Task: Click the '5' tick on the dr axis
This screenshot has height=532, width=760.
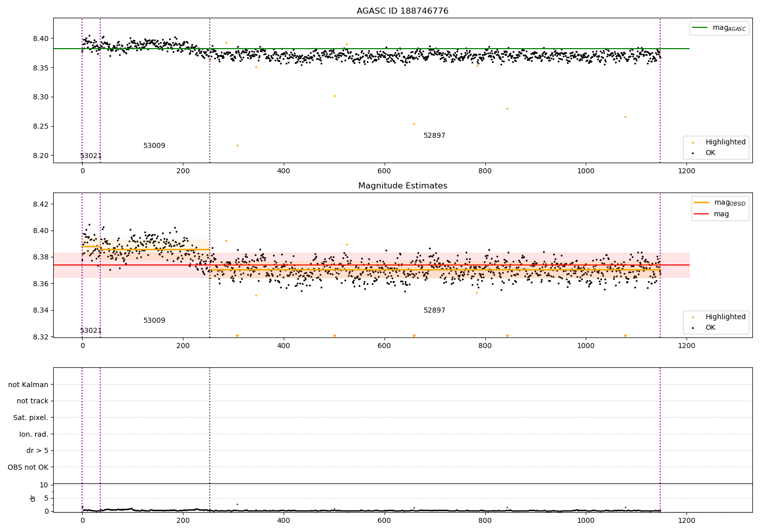Action: pos(46,499)
